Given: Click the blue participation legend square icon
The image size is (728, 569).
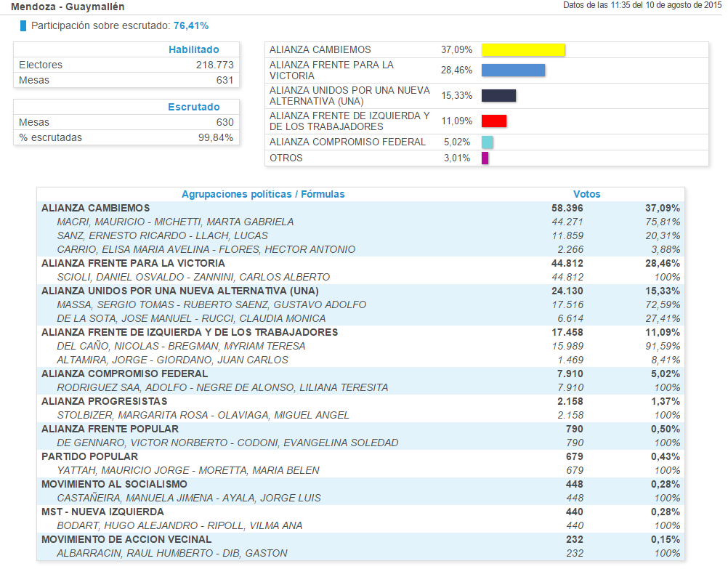Looking at the screenshot, I should [23, 26].
